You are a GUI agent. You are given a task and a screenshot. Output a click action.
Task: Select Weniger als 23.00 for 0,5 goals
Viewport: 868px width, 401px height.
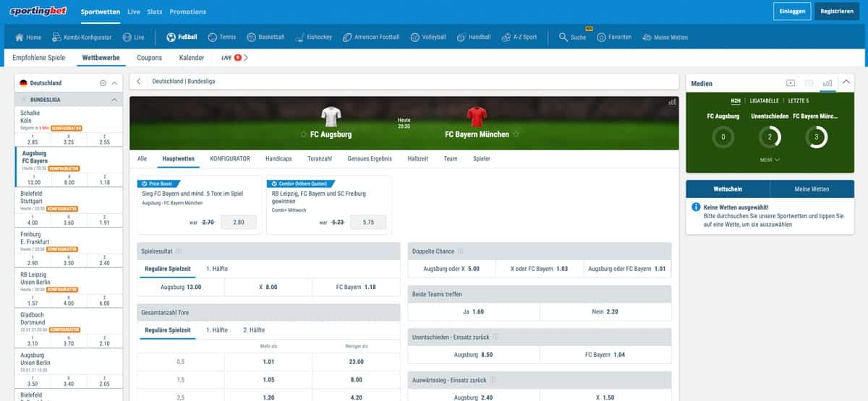click(x=356, y=361)
